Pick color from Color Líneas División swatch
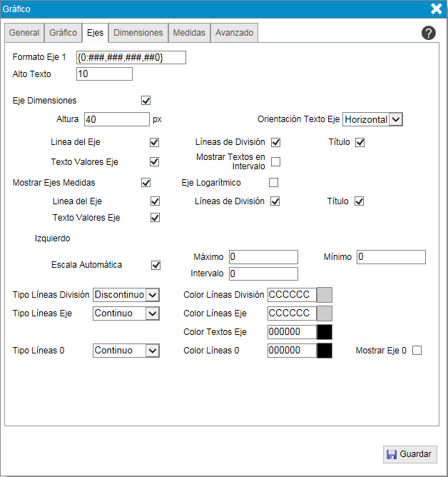This screenshot has width=448, height=477. (x=325, y=295)
